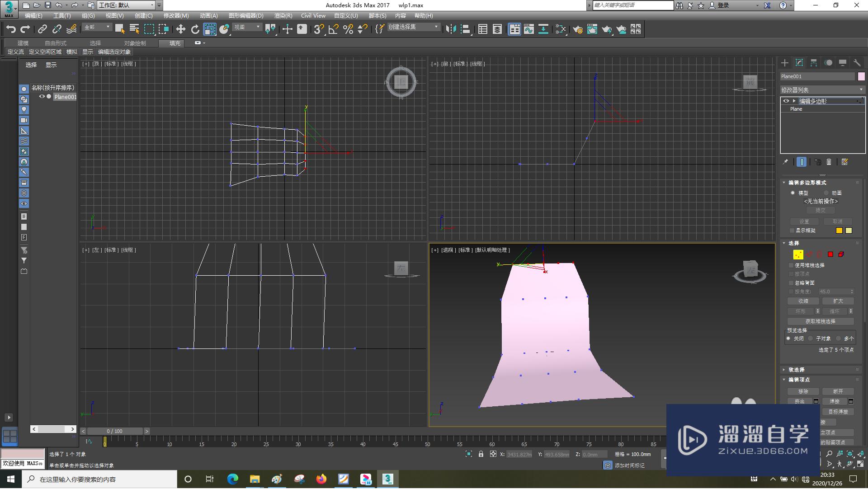Screen dimensions: 868x489
Task: Open the Civil View menu
Action: click(x=313, y=16)
